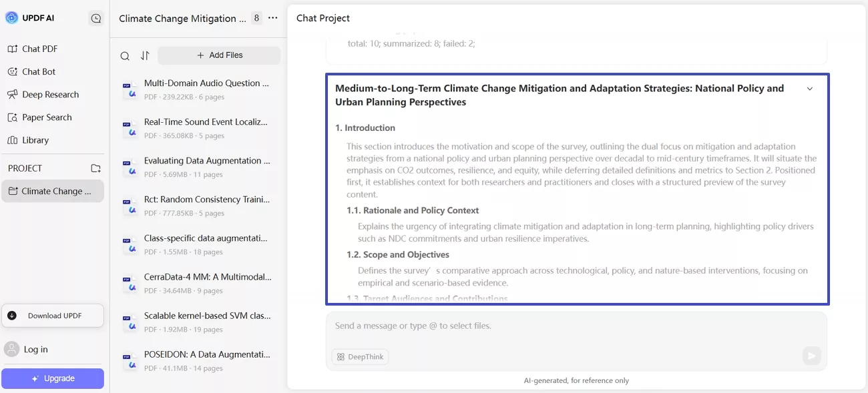The image size is (868, 393).
Task: Click PDF icon of Class-specific data augmentation file
Action: tap(130, 245)
